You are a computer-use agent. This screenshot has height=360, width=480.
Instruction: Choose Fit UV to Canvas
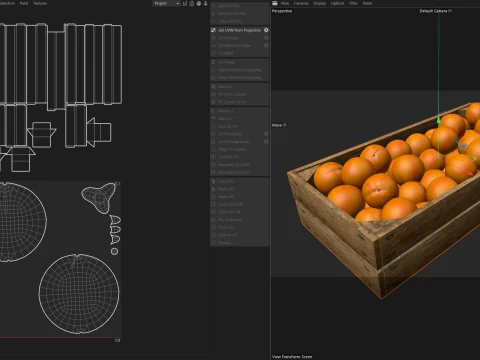[240, 94]
